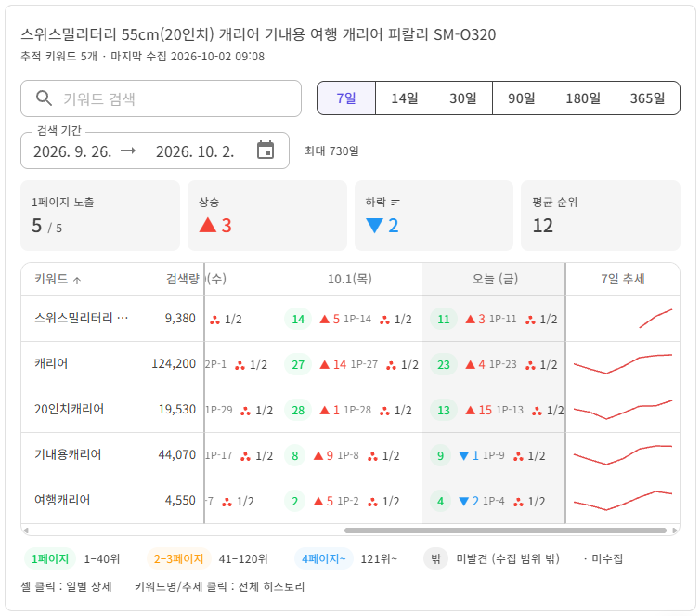Click search volume 124,200 for 캐리어

click(174, 363)
